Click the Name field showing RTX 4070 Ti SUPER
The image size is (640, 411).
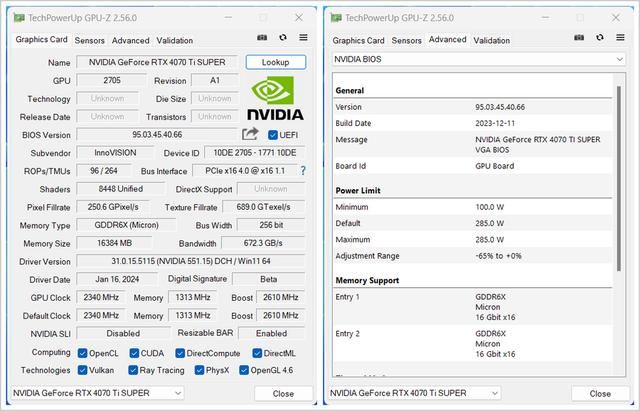(157, 62)
